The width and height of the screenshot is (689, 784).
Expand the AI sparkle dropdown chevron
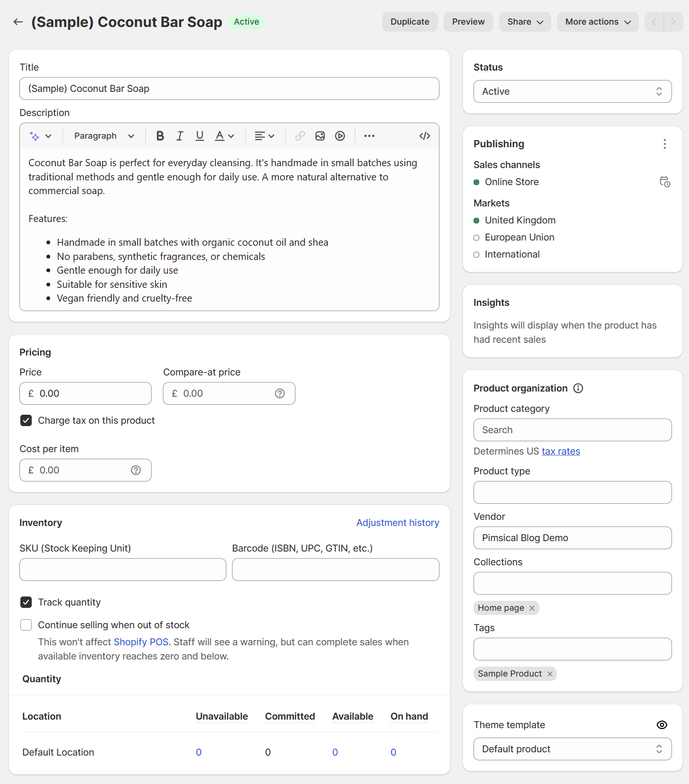click(48, 136)
